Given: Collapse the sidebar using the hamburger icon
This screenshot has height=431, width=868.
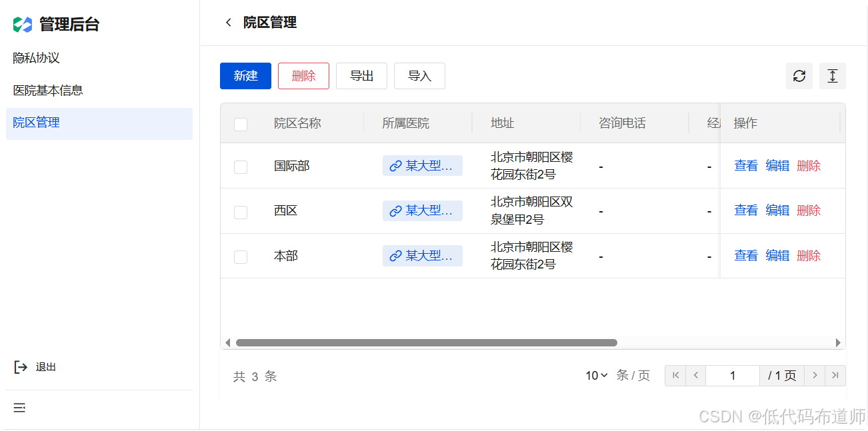Looking at the screenshot, I should pyautogui.click(x=19, y=407).
